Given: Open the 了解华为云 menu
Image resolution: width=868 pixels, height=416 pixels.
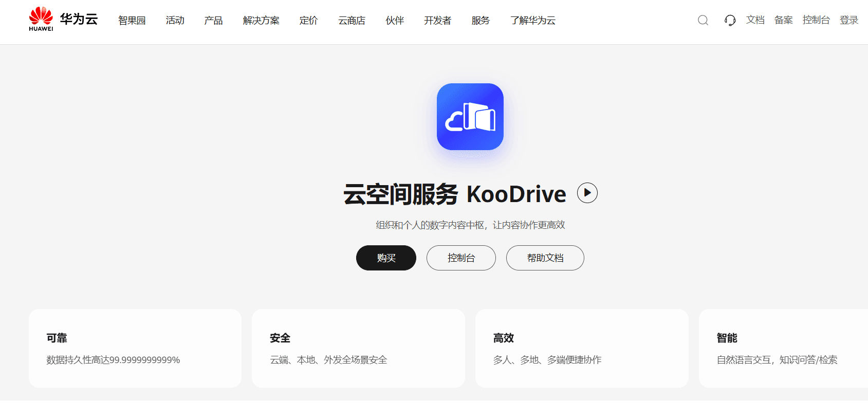Looking at the screenshot, I should [533, 21].
